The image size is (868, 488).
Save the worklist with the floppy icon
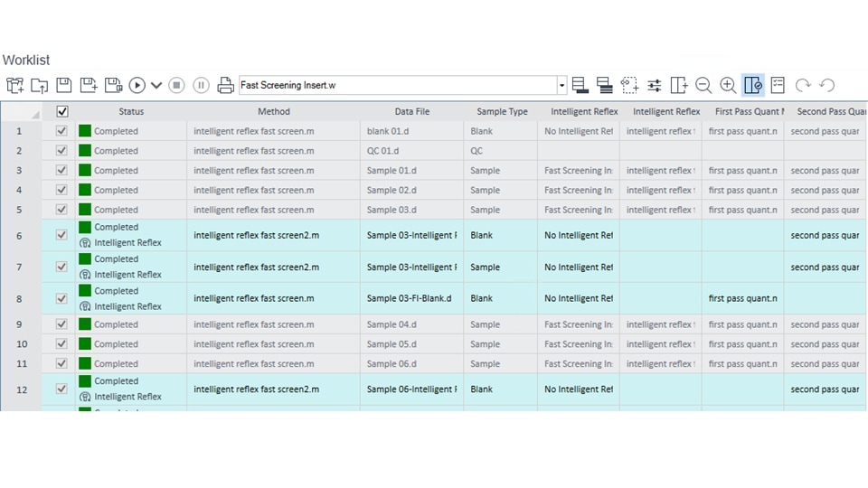pos(63,85)
